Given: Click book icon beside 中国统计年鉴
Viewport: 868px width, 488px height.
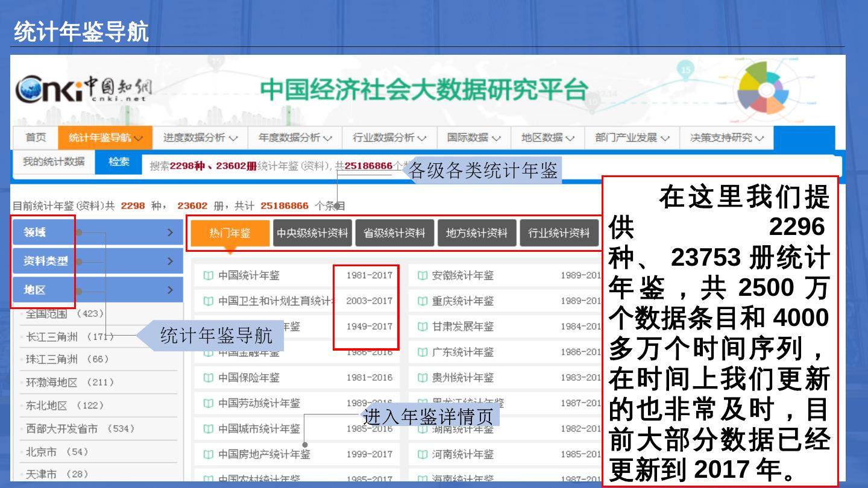Looking at the screenshot, I should [208, 276].
